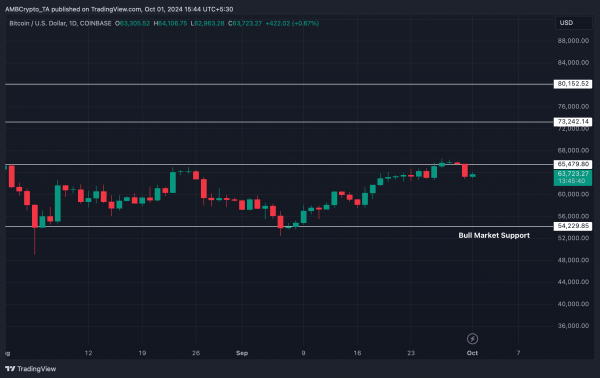Click the 23 date label on time axis

coord(411,353)
